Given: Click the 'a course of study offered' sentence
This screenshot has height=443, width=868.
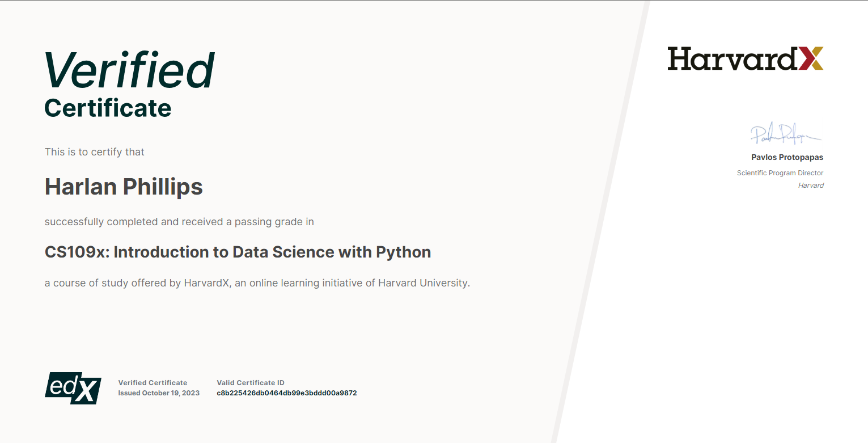Looking at the screenshot, I should point(257,282).
